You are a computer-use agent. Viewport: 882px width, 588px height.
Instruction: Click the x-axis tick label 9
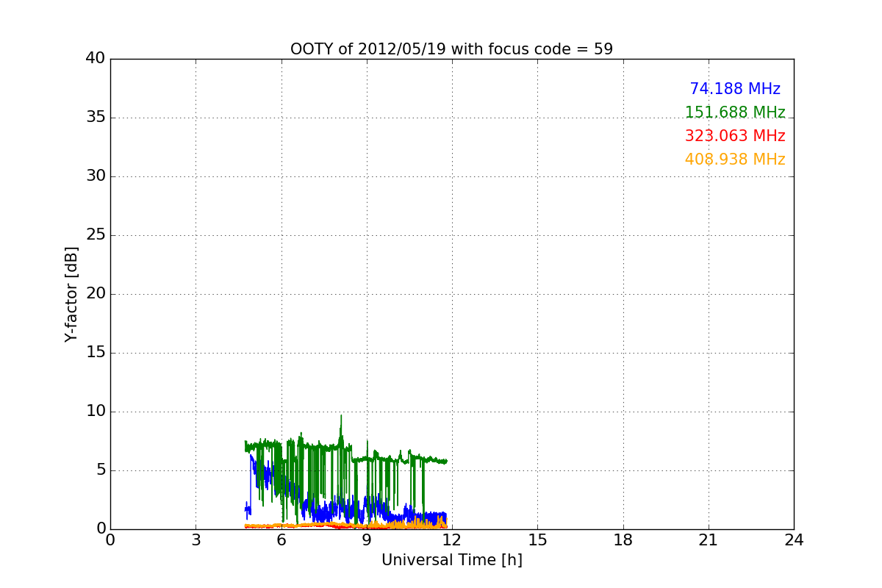pyautogui.click(x=367, y=539)
